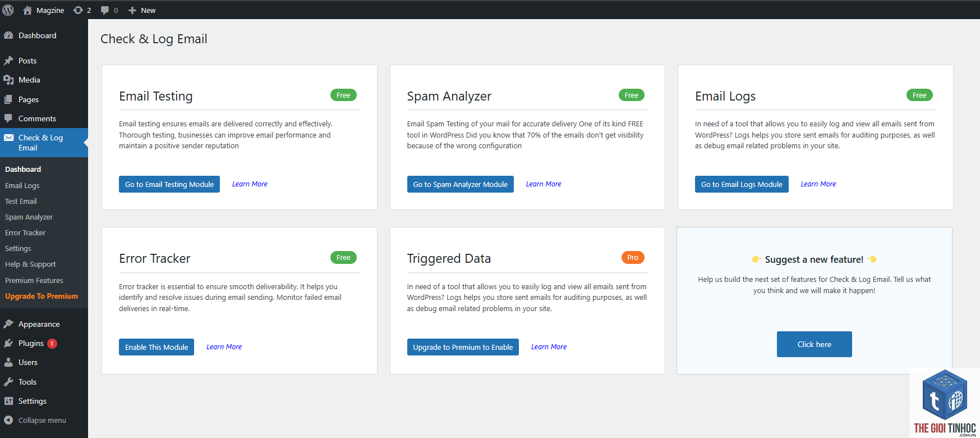Click the Plugins plug icon

pos(8,343)
